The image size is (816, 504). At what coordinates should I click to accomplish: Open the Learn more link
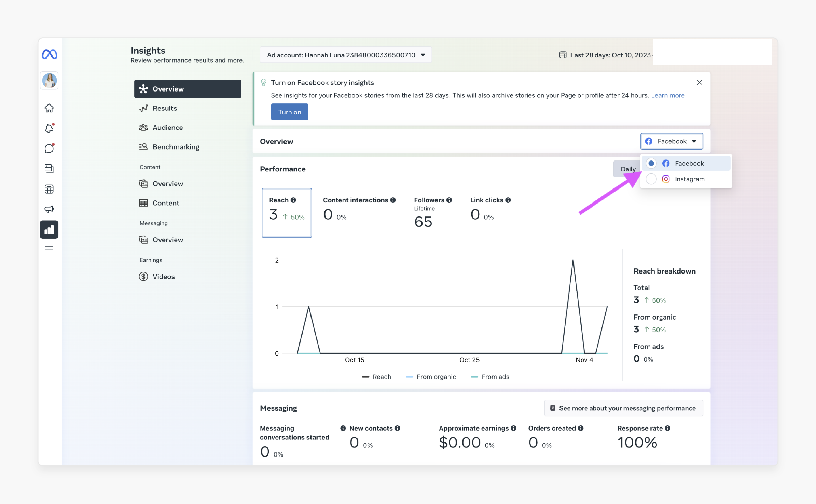pyautogui.click(x=667, y=95)
